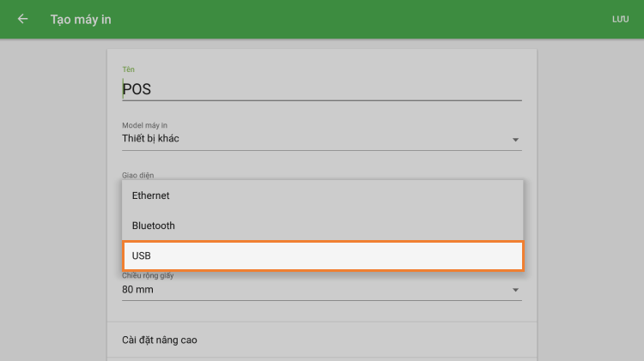Click the Tên input field containing POS
644x361 pixels.
pos(321,87)
